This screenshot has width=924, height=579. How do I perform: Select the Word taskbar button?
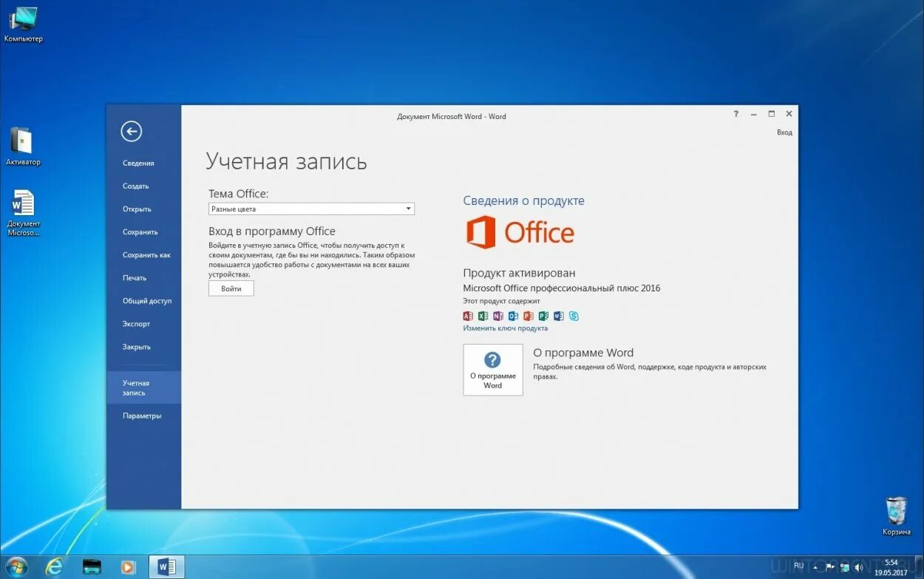point(166,567)
